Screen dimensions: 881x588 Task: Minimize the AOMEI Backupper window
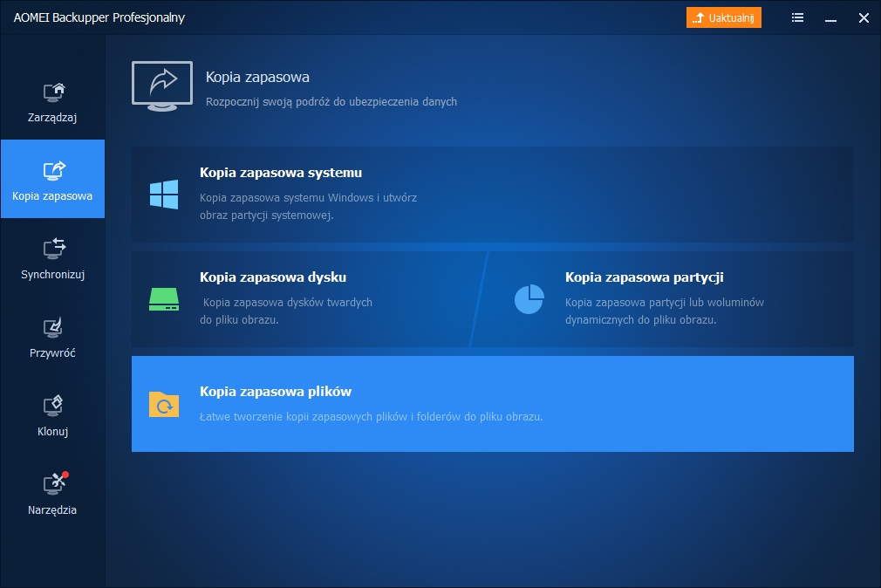[831, 17]
